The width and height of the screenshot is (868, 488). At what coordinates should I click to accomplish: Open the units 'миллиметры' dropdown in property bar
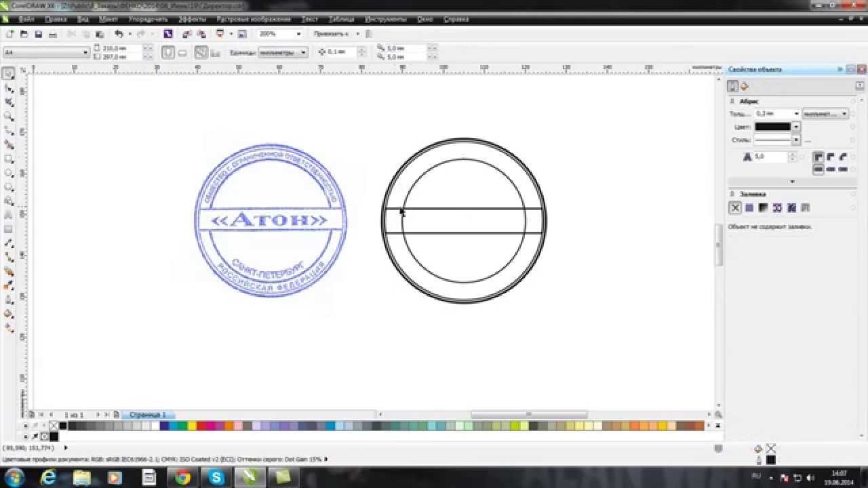pos(283,52)
